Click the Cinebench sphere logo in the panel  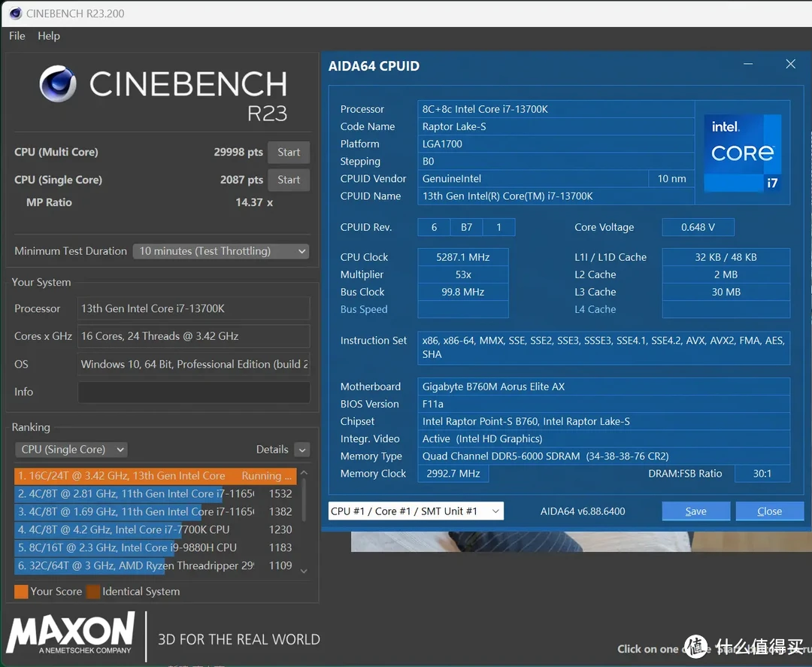pos(57,84)
